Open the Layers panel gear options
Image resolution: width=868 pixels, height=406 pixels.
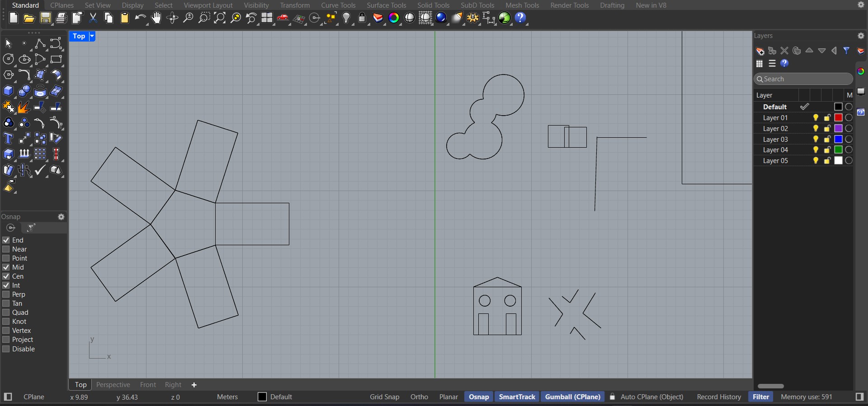[x=861, y=36]
